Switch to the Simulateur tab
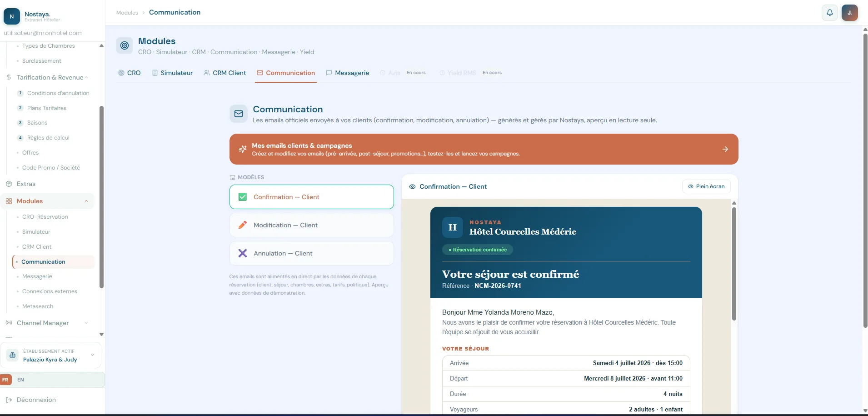The width and height of the screenshot is (868, 416). pyautogui.click(x=172, y=73)
